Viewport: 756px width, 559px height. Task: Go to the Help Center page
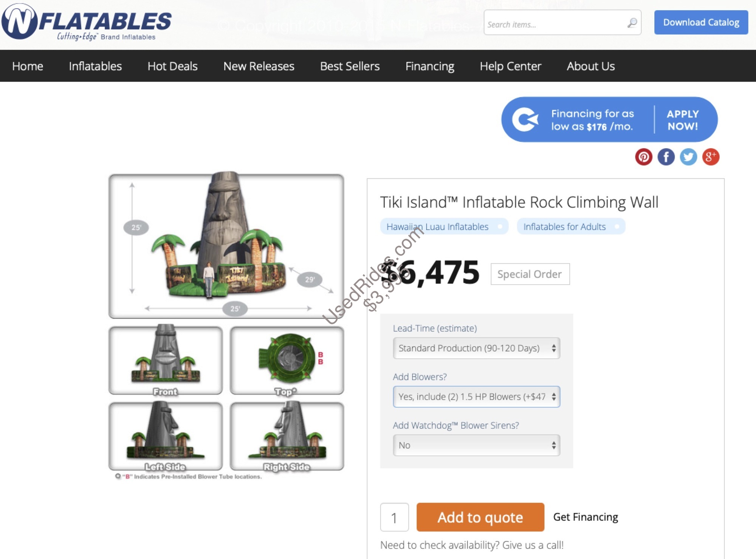pos(510,66)
